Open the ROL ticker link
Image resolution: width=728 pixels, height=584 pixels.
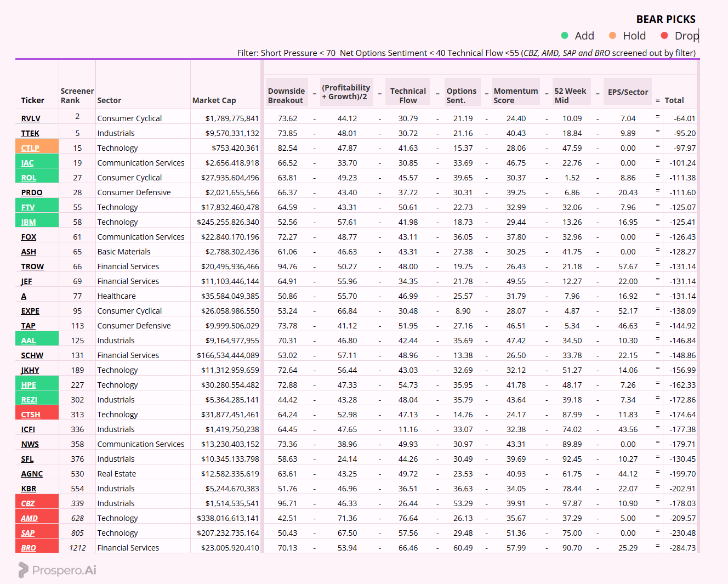click(x=29, y=178)
